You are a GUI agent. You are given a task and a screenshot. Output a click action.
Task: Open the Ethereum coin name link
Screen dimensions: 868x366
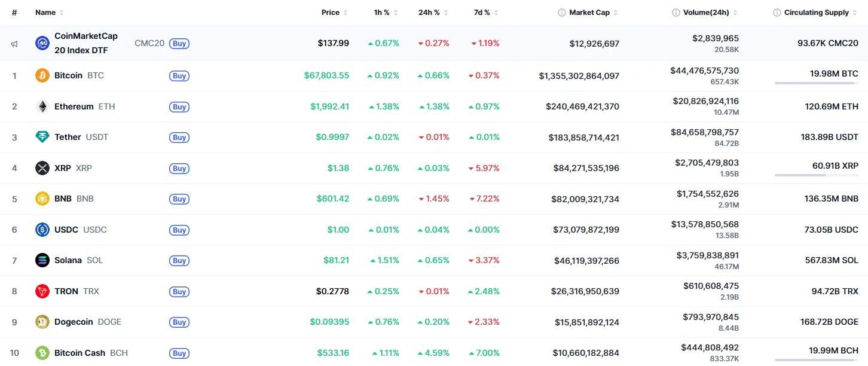[74, 106]
